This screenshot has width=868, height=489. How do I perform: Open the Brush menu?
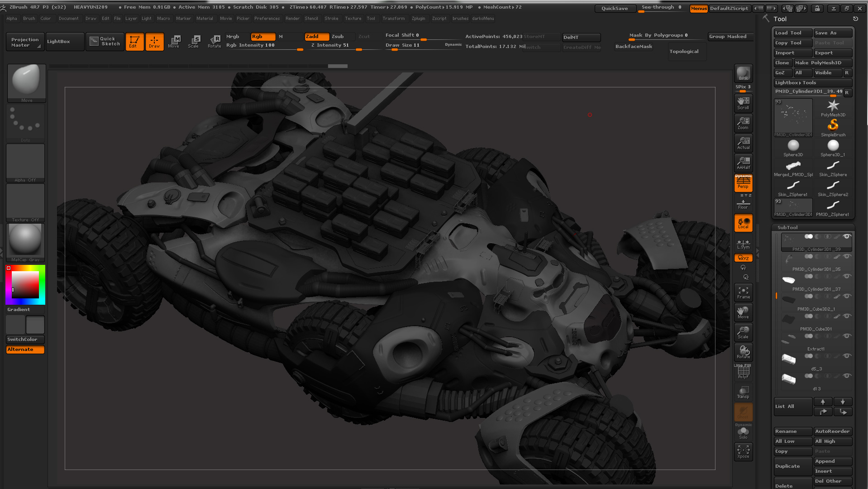[x=29, y=19]
